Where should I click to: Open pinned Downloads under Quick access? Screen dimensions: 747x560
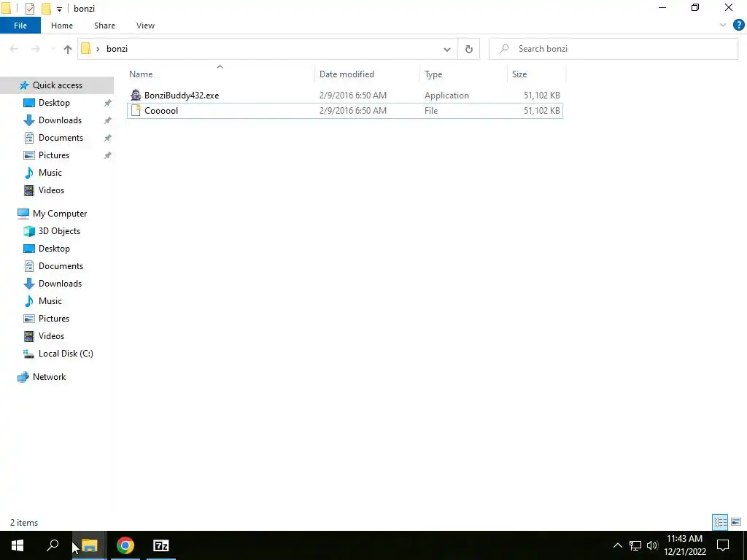(60, 120)
